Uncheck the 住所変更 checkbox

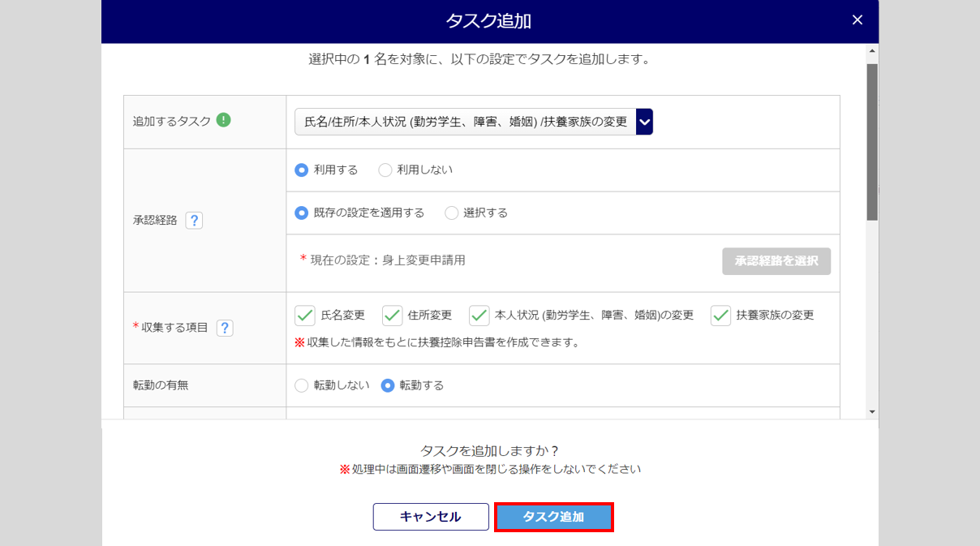393,316
